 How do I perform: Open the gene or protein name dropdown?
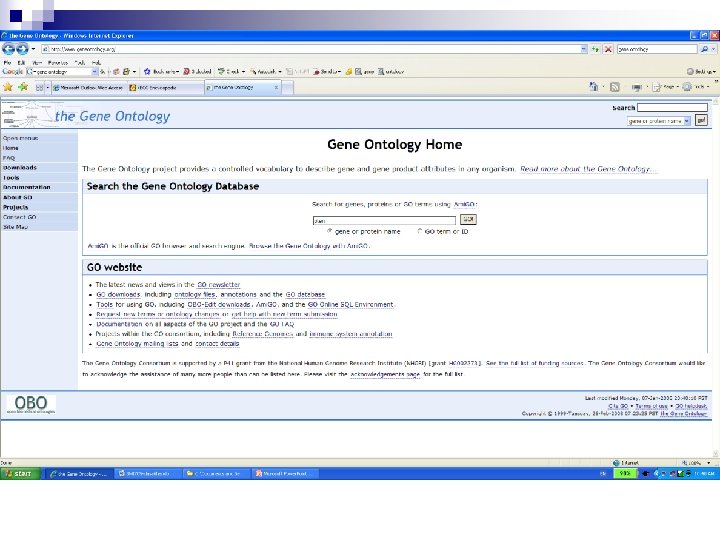coord(658,121)
